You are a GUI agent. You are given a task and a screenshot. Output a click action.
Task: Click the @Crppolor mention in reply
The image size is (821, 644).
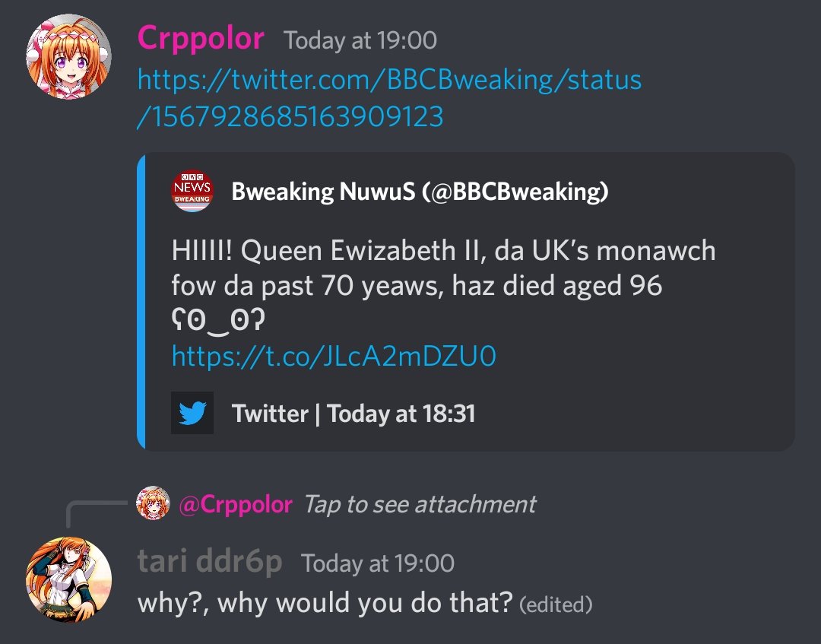tap(235, 504)
